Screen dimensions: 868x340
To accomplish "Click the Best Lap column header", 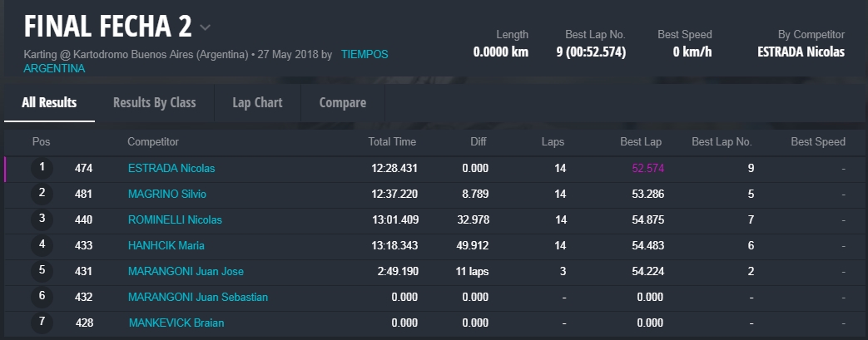I will (x=641, y=142).
